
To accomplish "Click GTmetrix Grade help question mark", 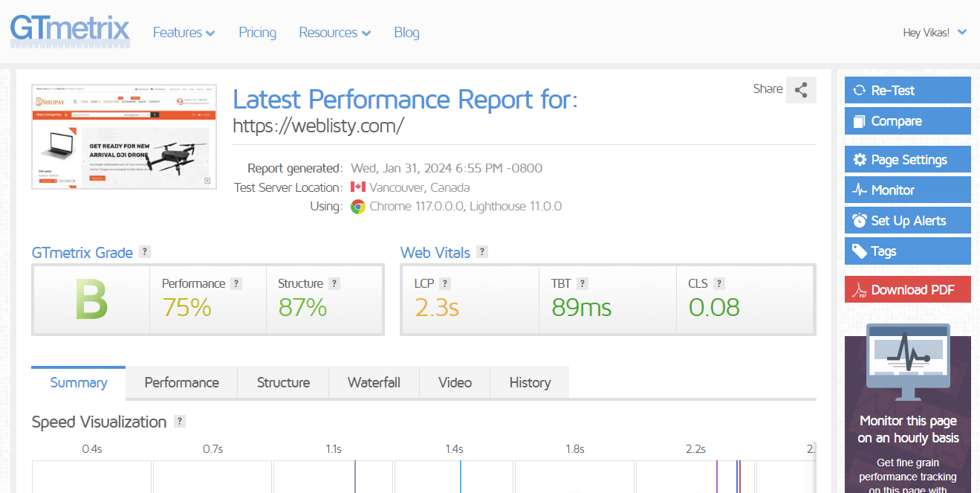I will (145, 252).
